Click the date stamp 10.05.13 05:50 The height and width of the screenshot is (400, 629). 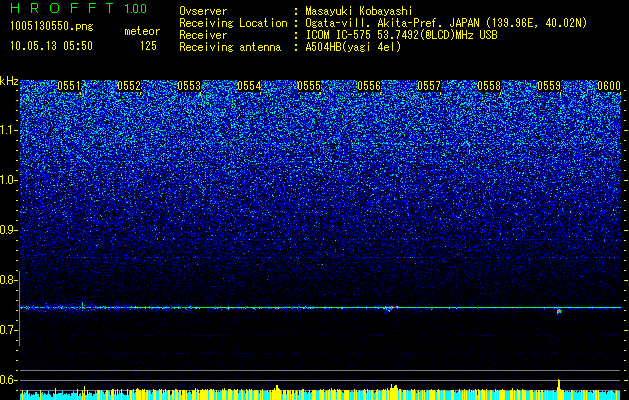[x=51, y=46]
